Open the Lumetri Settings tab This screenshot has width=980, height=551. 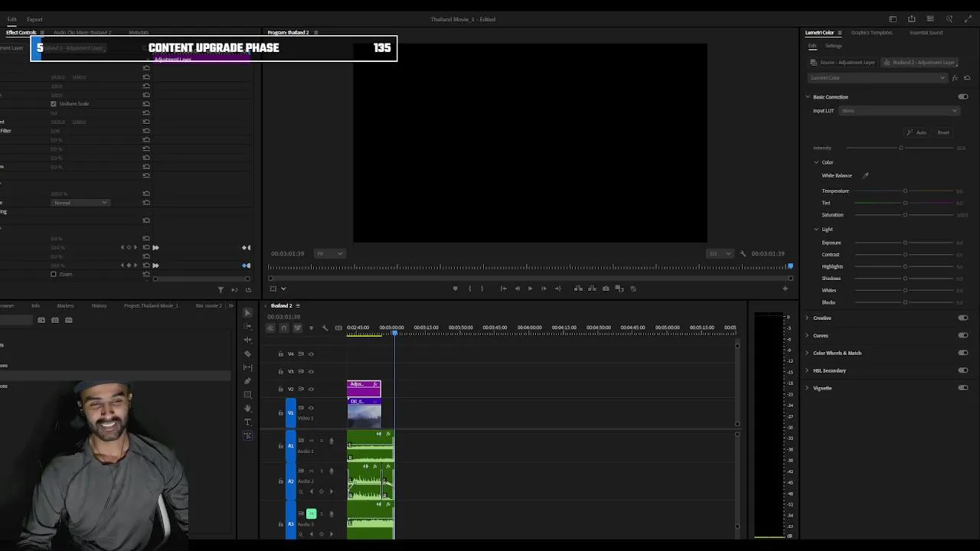(x=833, y=46)
